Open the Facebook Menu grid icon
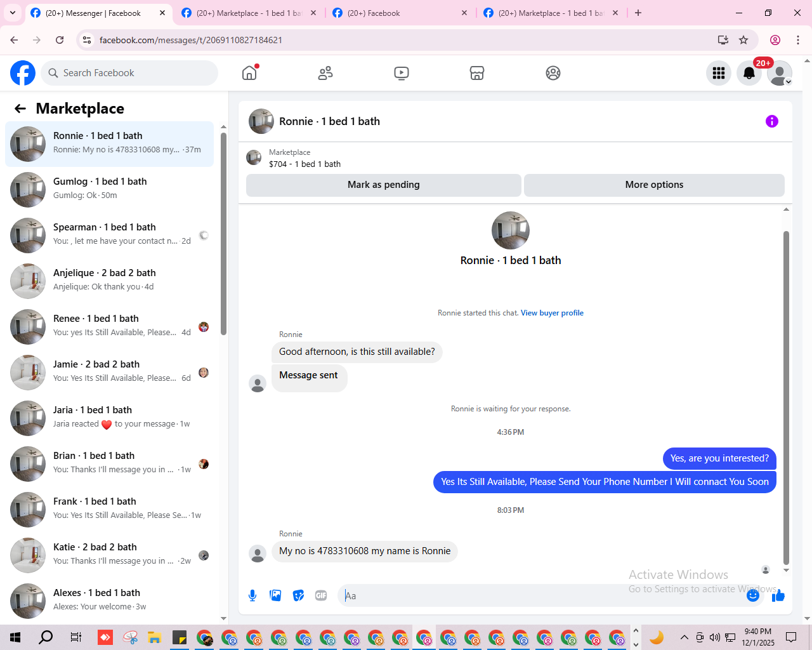Image resolution: width=812 pixels, height=650 pixels. [719, 73]
